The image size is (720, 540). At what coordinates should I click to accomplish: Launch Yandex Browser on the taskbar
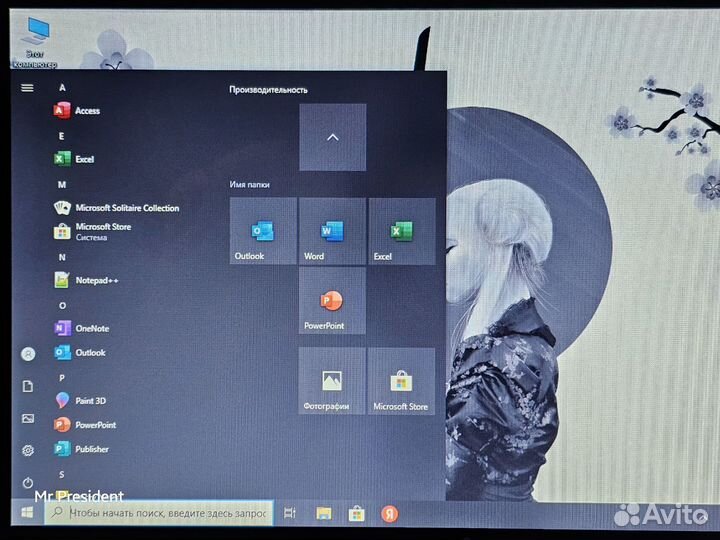(389, 513)
